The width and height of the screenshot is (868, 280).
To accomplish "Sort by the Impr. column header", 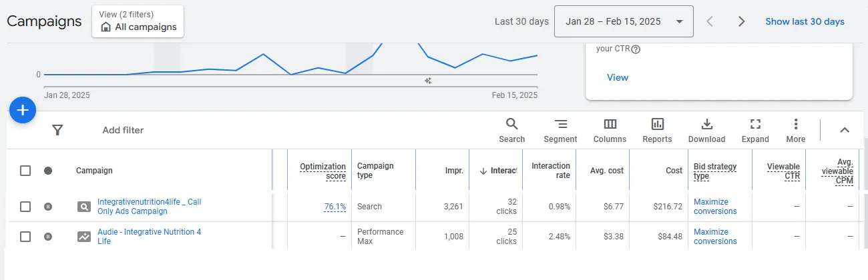I will point(454,171).
